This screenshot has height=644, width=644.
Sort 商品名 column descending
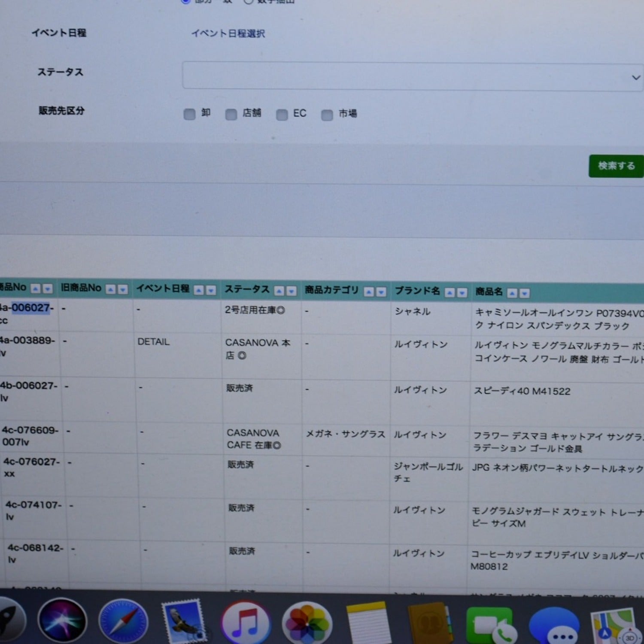525,293
